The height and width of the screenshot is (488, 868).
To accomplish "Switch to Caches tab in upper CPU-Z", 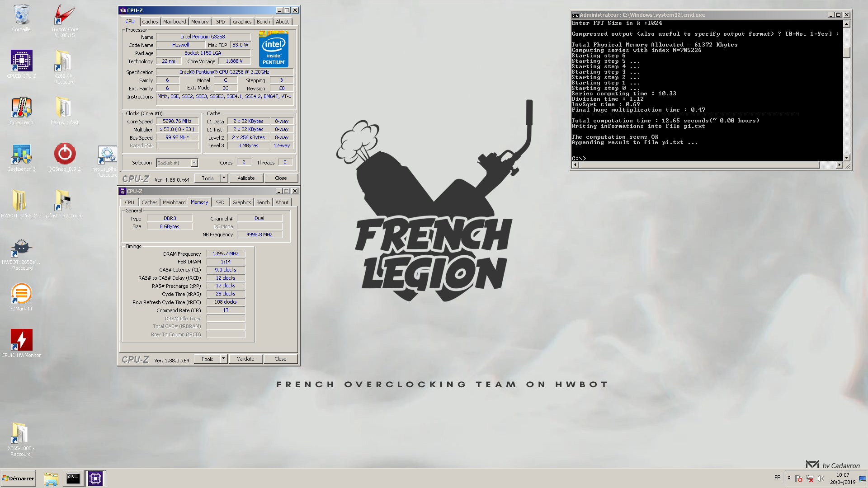I will 150,22.
